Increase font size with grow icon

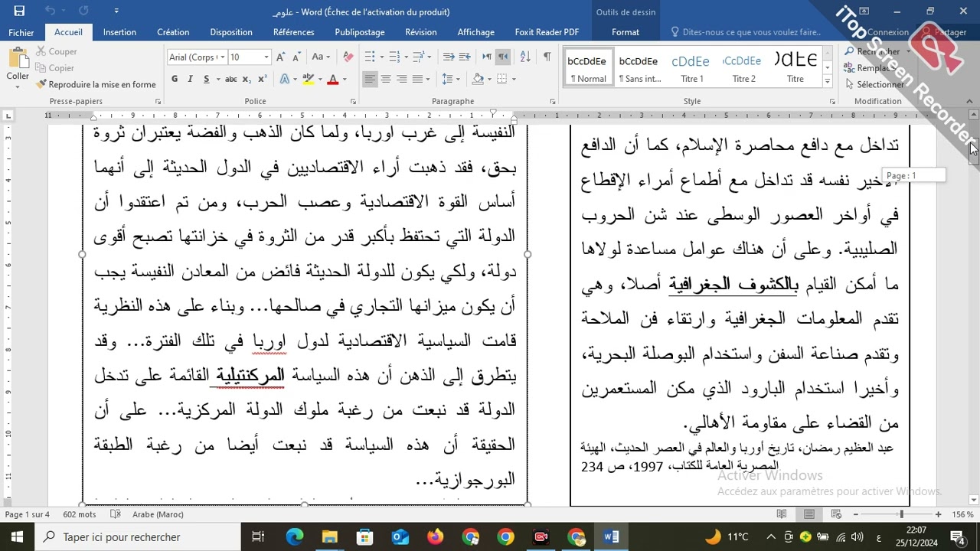click(x=281, y=57)
